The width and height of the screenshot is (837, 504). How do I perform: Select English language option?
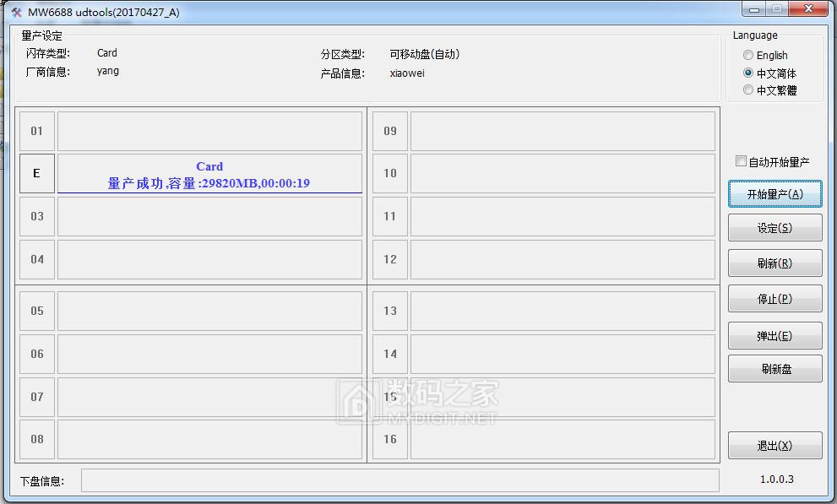[x=765, y=56]
